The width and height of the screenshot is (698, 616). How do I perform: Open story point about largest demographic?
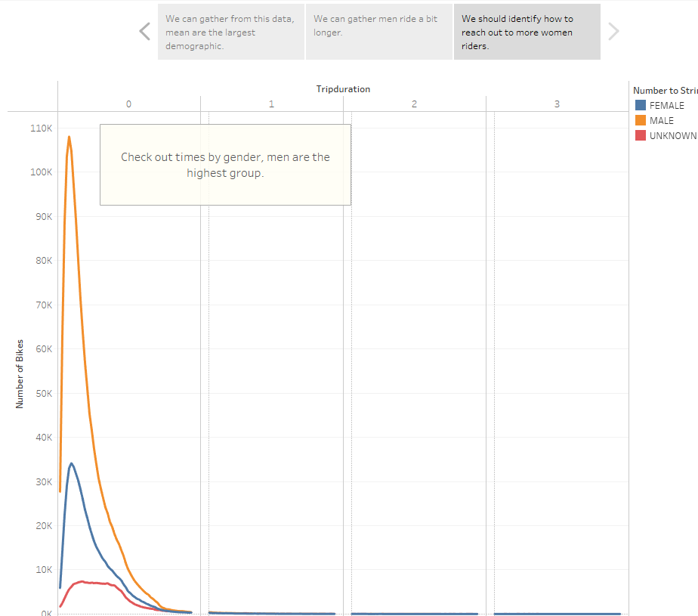[x=231, y=32]
